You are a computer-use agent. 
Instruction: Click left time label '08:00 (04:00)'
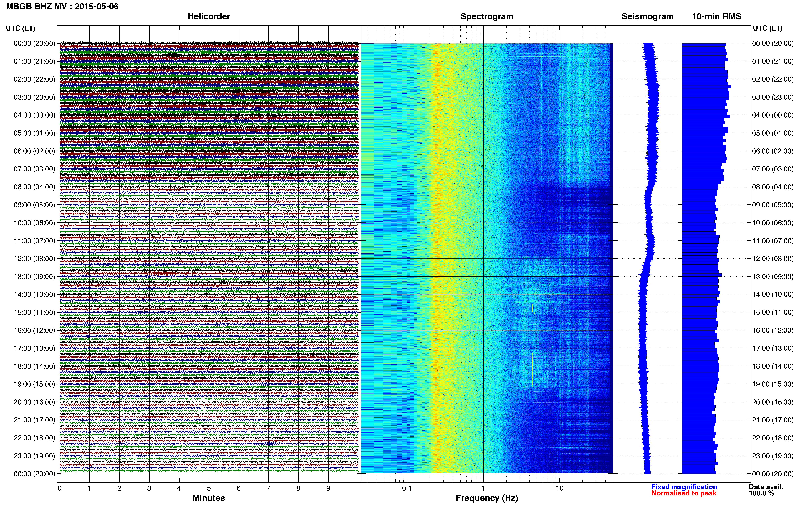coord(34,187)
